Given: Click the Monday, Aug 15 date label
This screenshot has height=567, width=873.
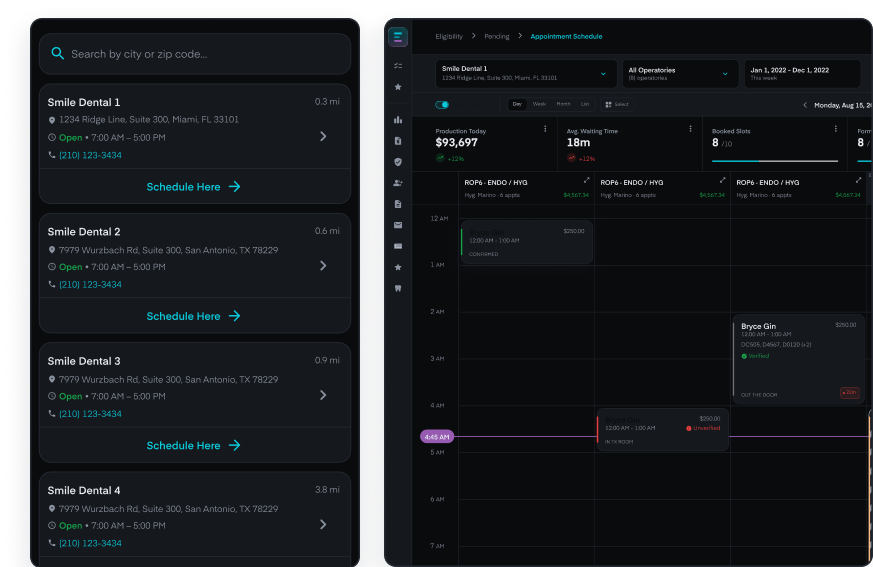Looking at the screenshot, I should coord(842,105).
